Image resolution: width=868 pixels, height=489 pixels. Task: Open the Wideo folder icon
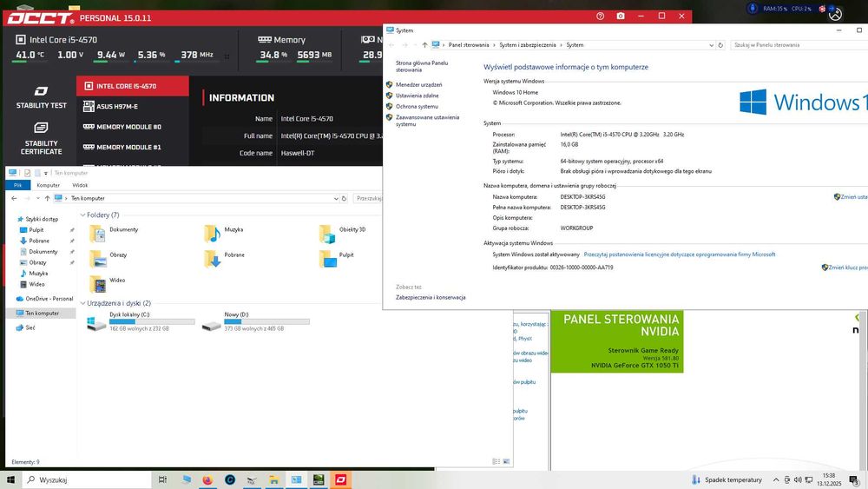point(97,284)
